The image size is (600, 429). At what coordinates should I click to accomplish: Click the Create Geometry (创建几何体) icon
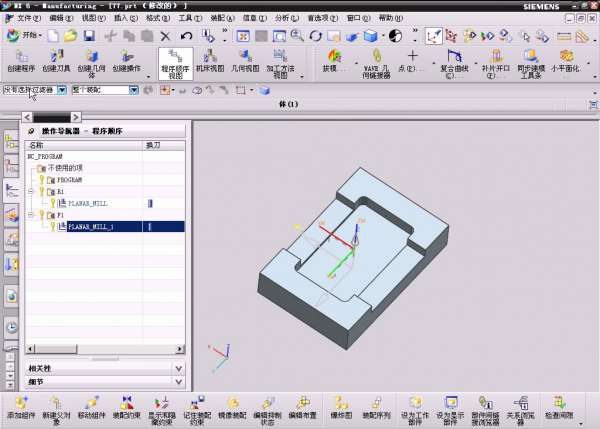(91, 64)
